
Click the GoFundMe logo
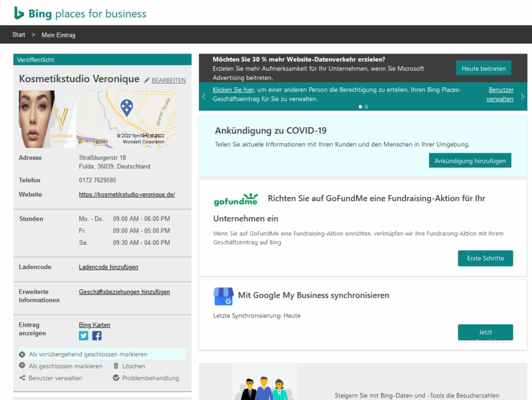236,198
